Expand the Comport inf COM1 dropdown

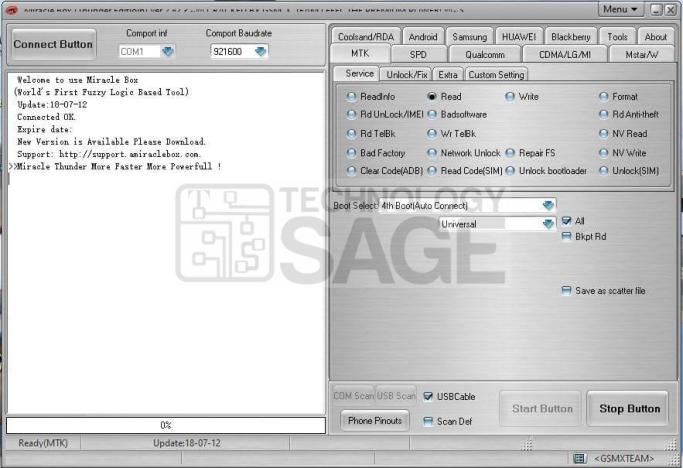168,51
